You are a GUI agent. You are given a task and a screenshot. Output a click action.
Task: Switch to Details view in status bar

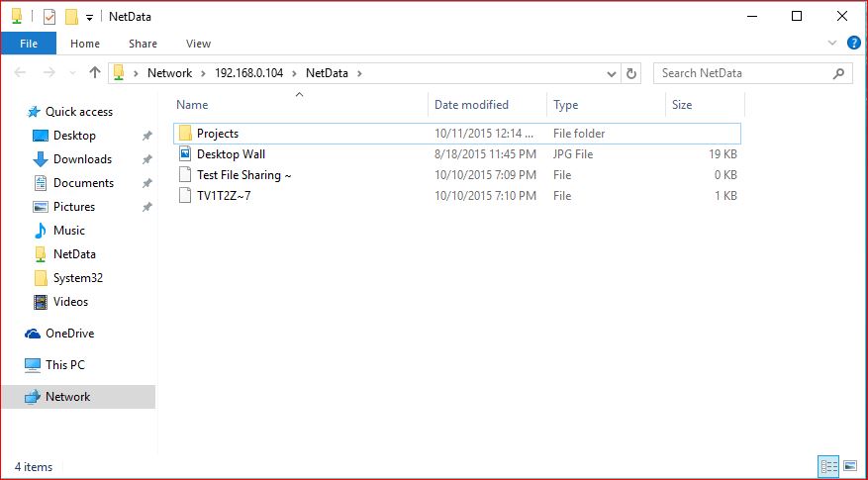pyautogui.click(x=828, y=467)
